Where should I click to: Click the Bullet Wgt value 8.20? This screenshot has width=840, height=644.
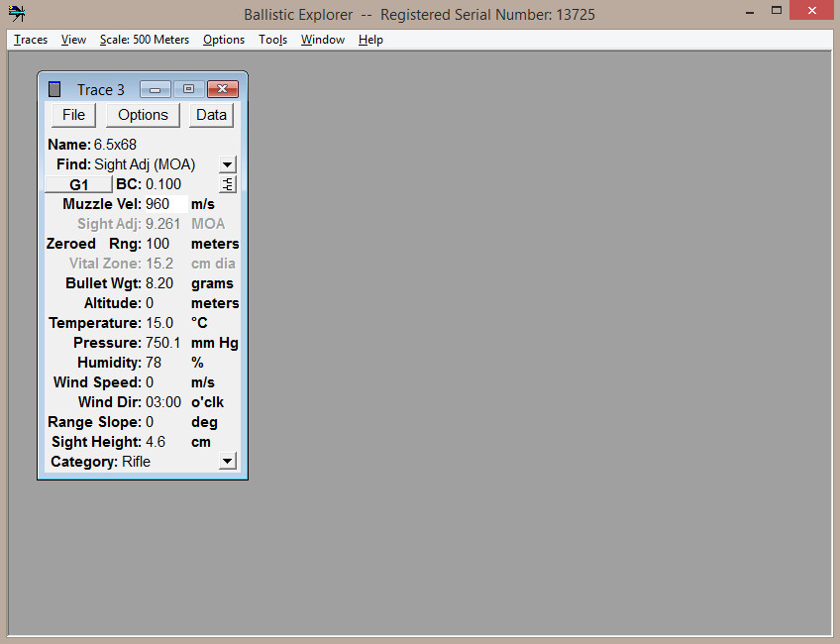tap(159, 283)
